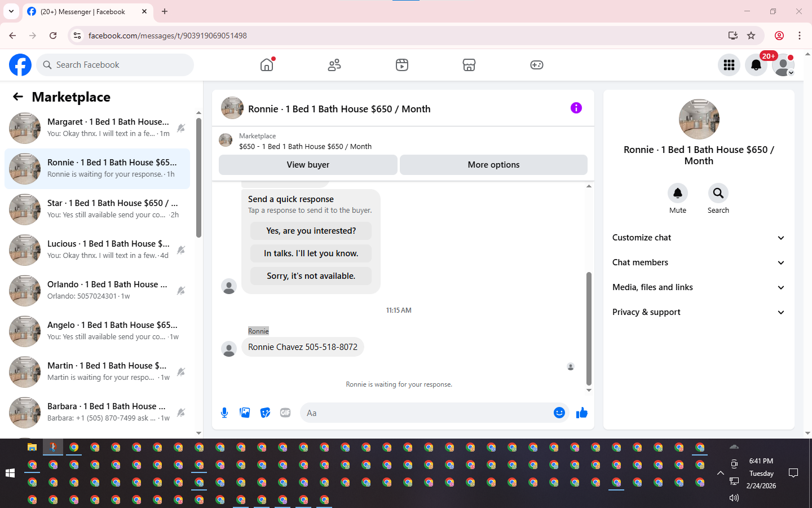Open the Facebook home feed icon

[267, 65]
